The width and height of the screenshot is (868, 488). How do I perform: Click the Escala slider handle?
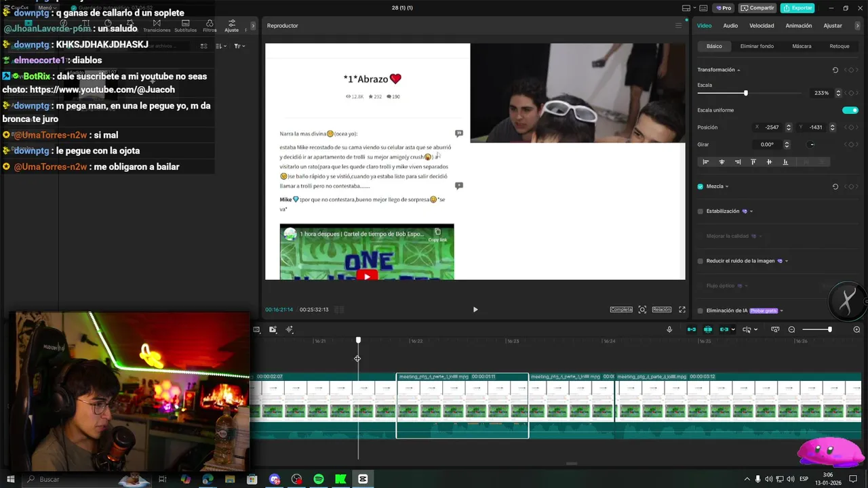coord(746,93)
